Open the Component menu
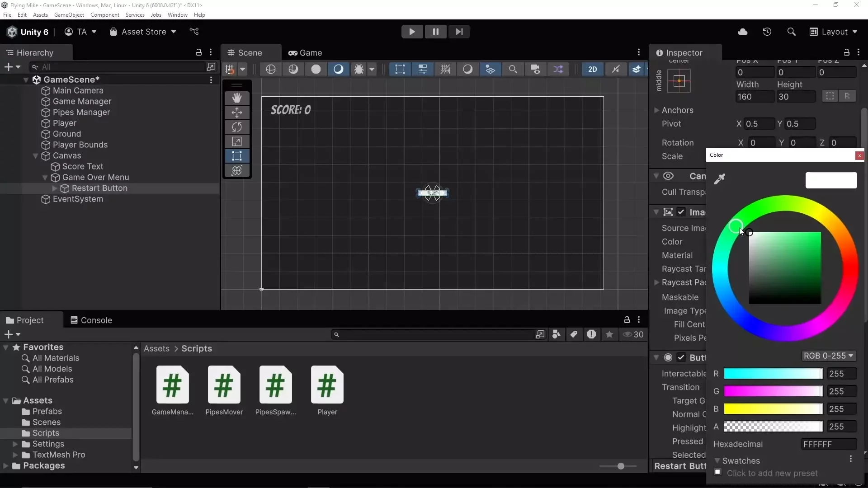Image resolution: width=868 pixels, height=488 pixels. pyautogui.click(x=105, y=15)
